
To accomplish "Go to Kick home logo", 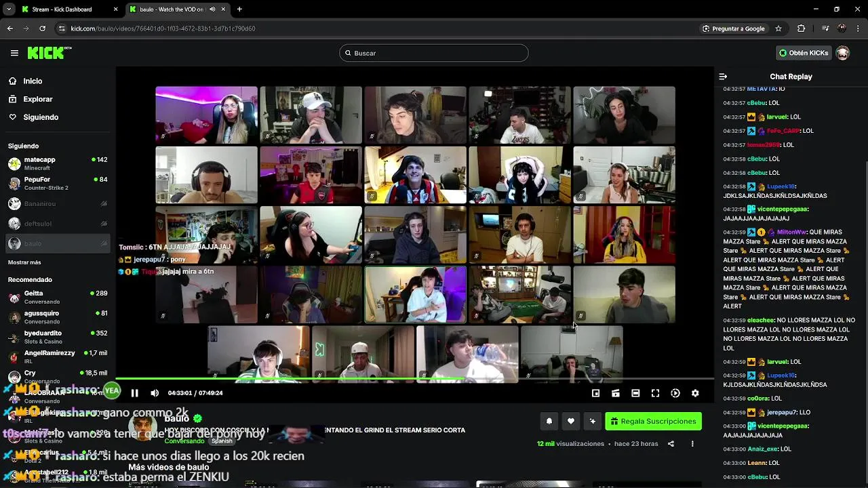I will coord(49,53).
